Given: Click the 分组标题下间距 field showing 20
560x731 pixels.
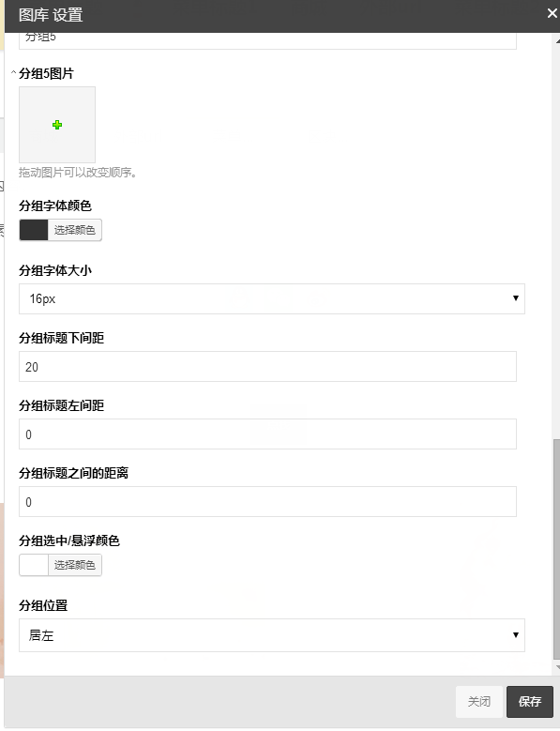Looking at the screenshot, I should click(x=267, y=366).
